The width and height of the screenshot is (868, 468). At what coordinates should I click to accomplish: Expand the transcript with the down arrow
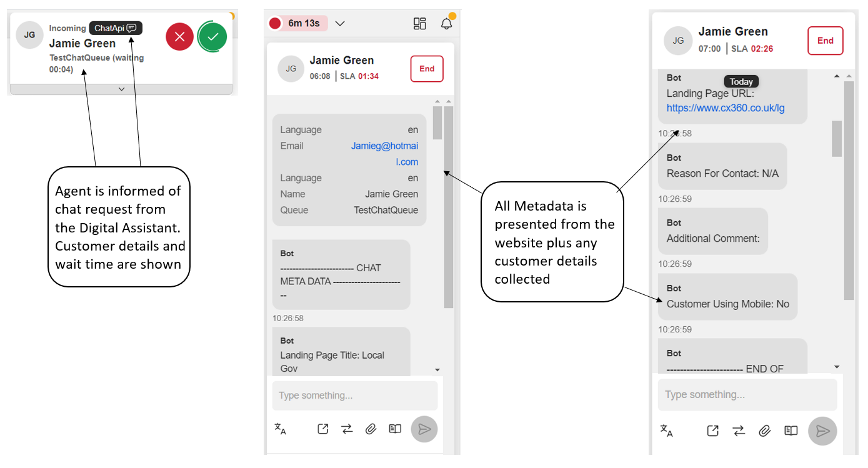tap(437, 369)
